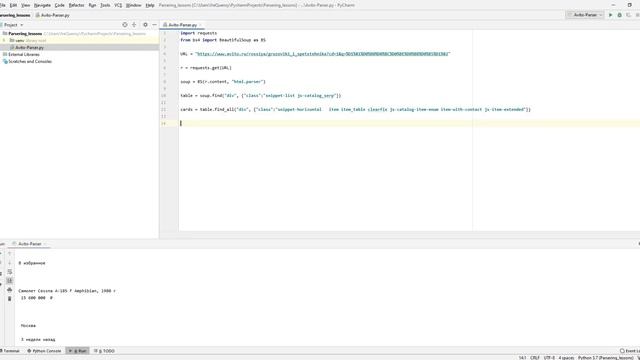Click the Avito-Parser tab in the Run panel
This screenshot has height=360, width=640.
pyautogui.click(x=29, y=244)
